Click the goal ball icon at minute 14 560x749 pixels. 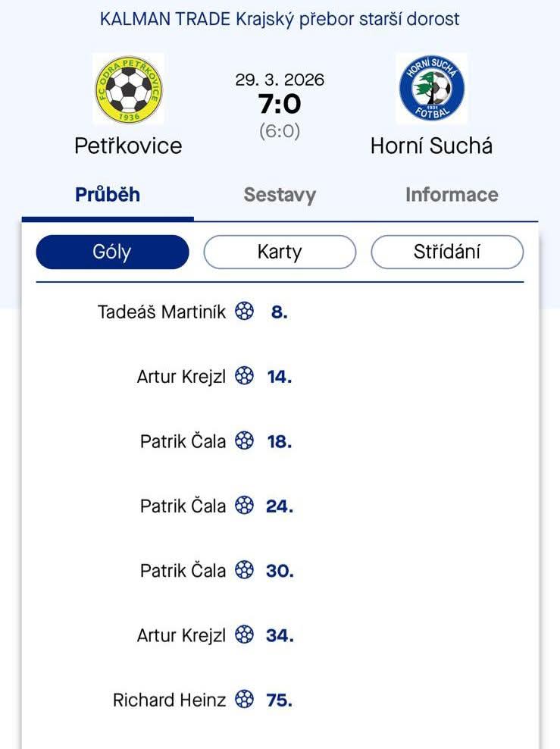tap(244, 376)
